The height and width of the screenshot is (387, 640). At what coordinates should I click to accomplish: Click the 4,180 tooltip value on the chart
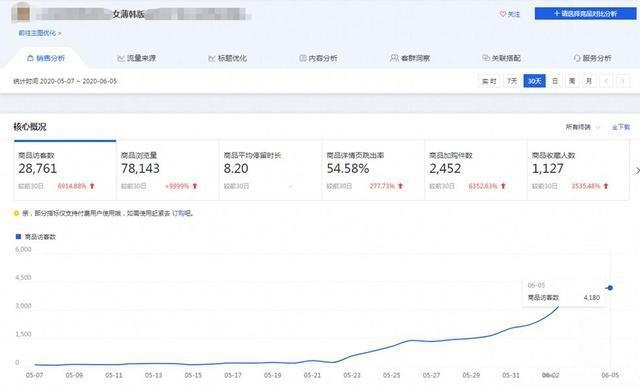click(592, 298)
